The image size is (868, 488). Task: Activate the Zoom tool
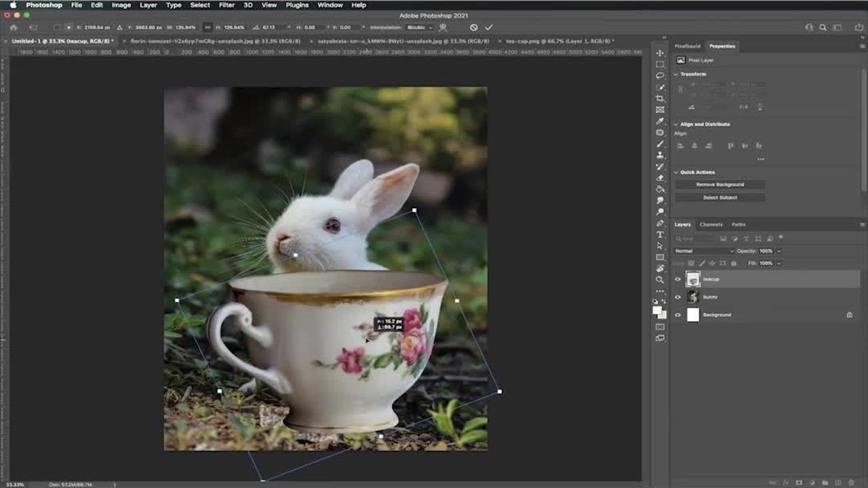pos(660,280)
